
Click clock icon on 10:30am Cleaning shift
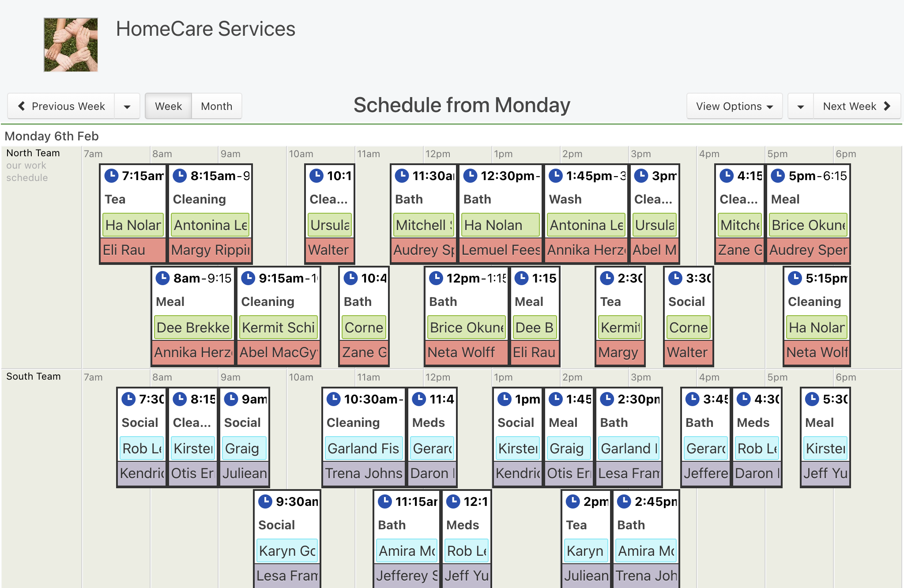pos(333,399)
